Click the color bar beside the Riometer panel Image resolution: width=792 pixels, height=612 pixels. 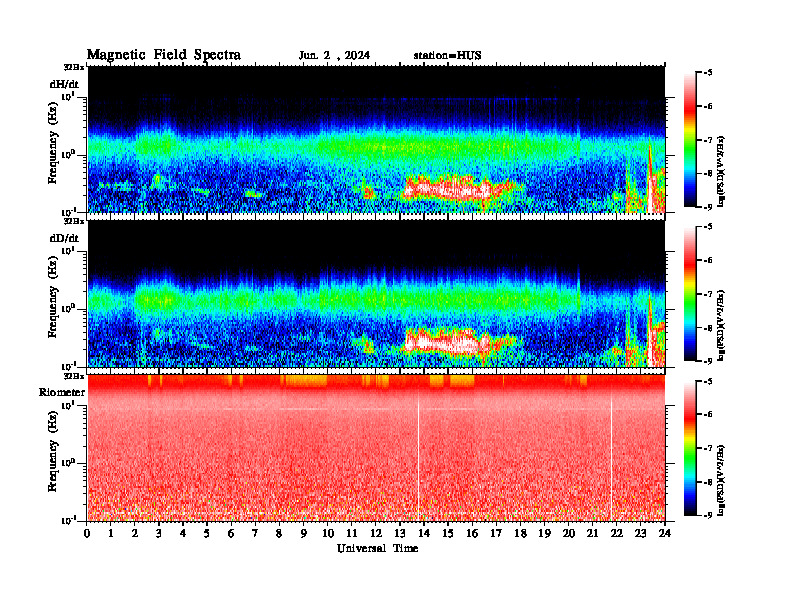pos(690,448)
